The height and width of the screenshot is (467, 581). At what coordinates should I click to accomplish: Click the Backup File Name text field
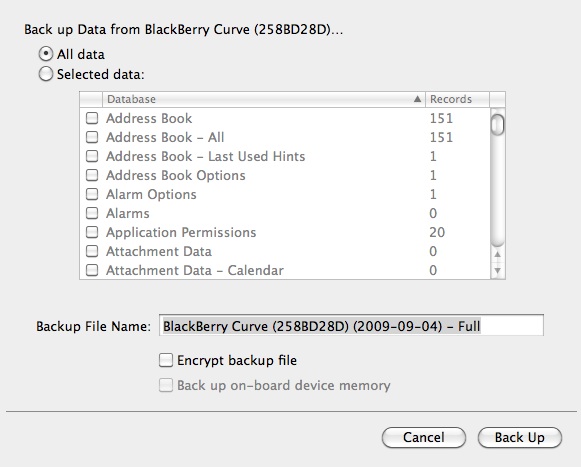coord(351,325)
